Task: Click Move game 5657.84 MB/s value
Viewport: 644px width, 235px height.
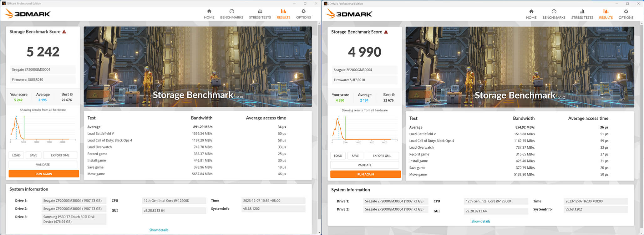Action: 202,174
